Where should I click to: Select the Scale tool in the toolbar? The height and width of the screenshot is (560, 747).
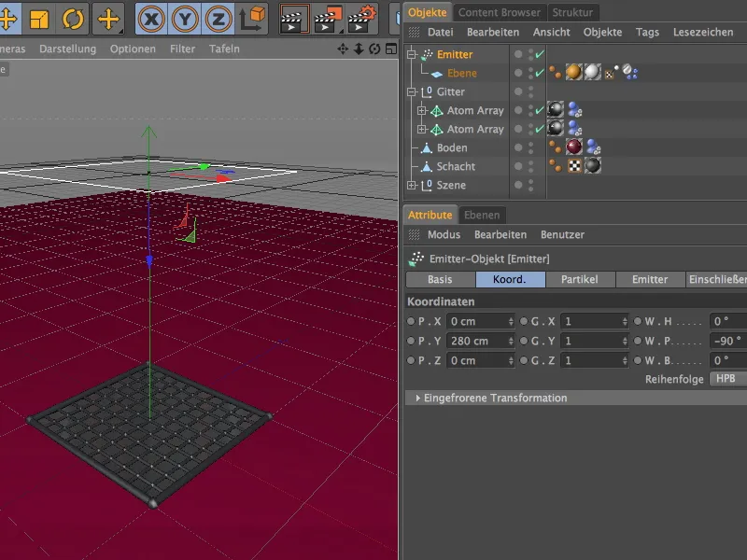pyautogui.click(x=38, y=19)
